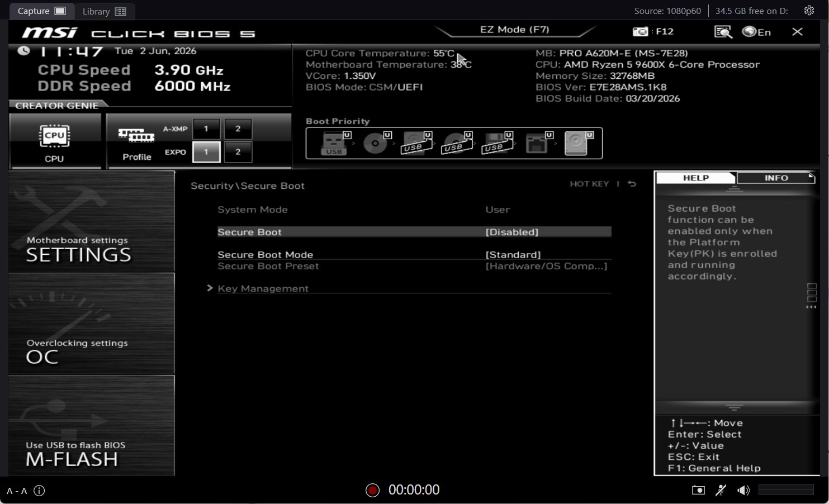The width and height of the screenshot is (829, 504).
Task: Click the Secure Boot Preset label
Action: coord(268,266)
